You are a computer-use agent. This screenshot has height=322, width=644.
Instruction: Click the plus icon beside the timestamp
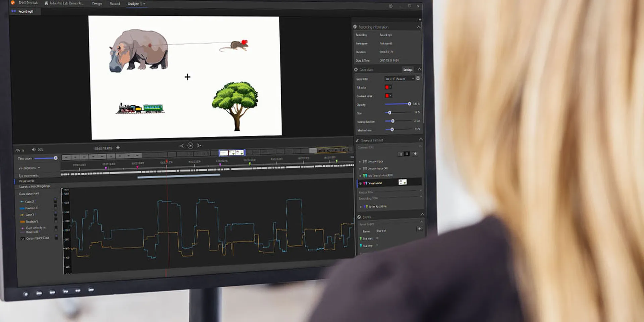118,148
